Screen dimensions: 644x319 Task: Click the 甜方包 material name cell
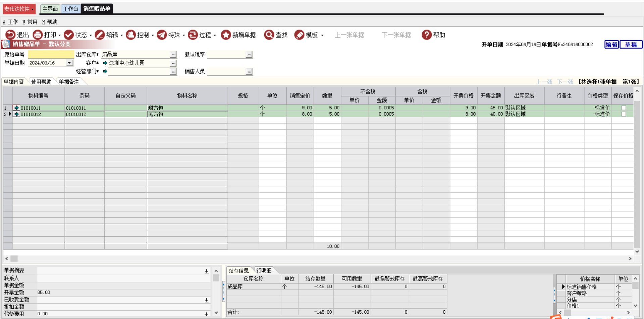[x=187, y=108]
